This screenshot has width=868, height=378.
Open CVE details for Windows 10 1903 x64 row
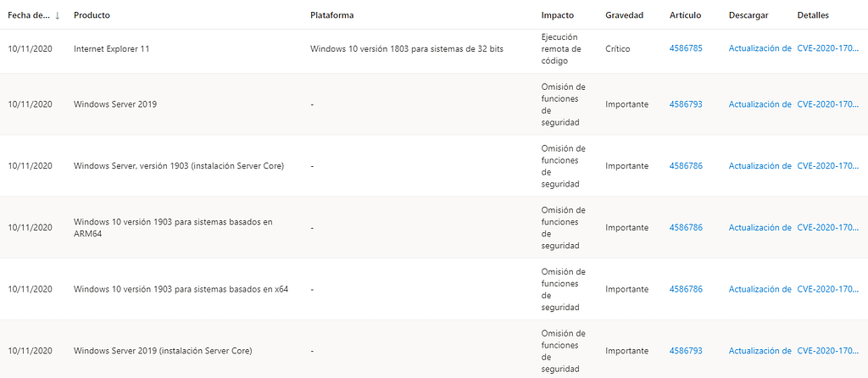(827, 289)
